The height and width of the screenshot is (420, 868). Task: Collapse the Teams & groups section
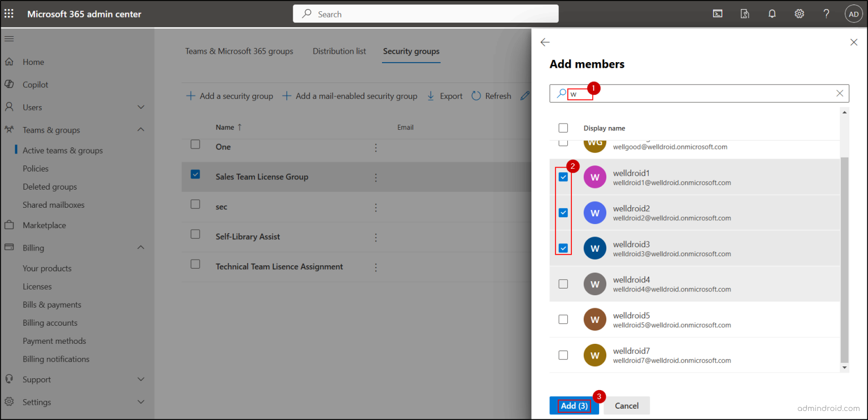[141, 130]
